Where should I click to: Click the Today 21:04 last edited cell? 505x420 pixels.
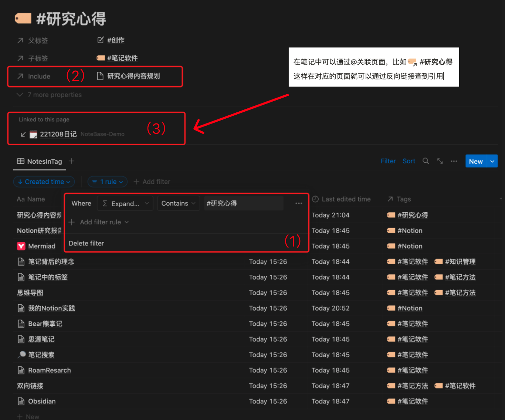point(331,215)
